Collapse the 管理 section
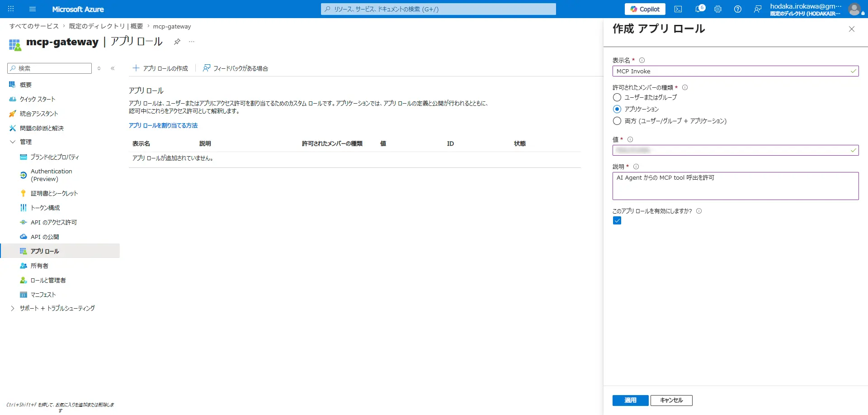Screen dimensions: 868x415 (x=13, y=142)
